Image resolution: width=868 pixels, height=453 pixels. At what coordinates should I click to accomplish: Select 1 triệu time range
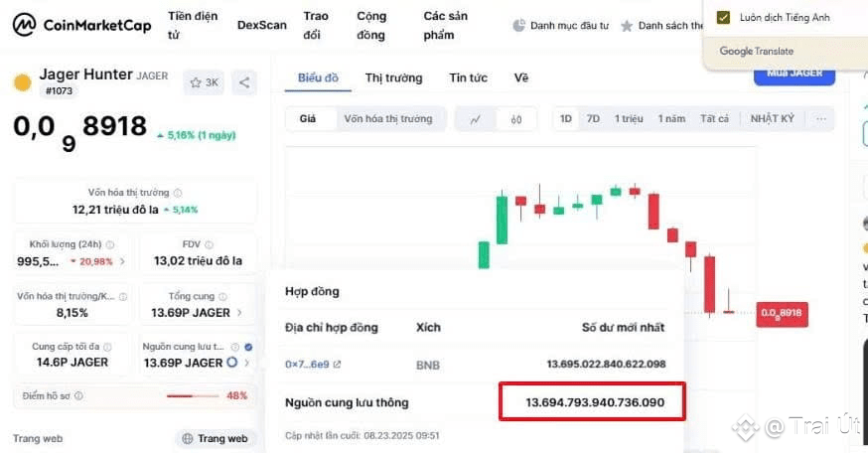pos(629,118)
